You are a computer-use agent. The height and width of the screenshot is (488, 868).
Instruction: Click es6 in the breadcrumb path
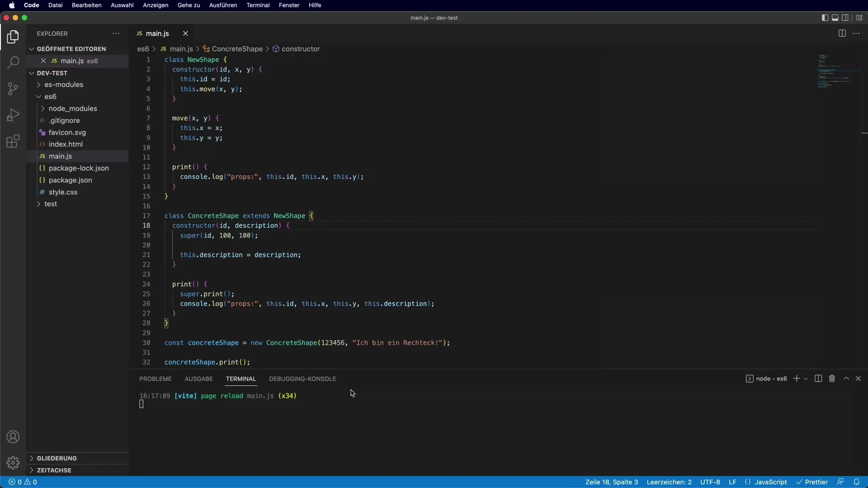pyautogui.click(x=143, y=49)
